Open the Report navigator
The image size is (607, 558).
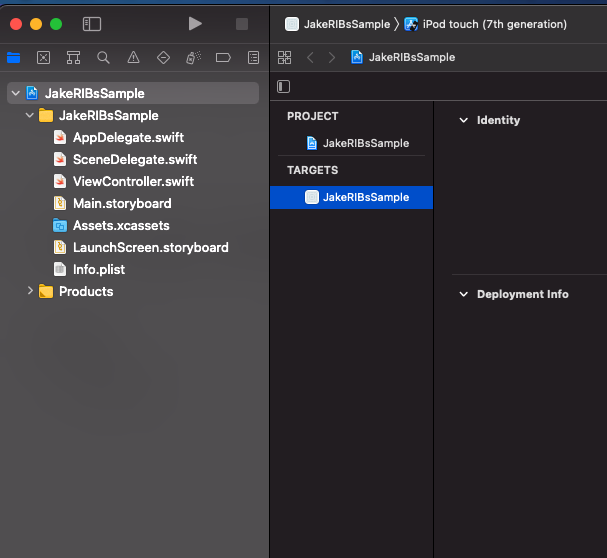[x=254, y=58]
